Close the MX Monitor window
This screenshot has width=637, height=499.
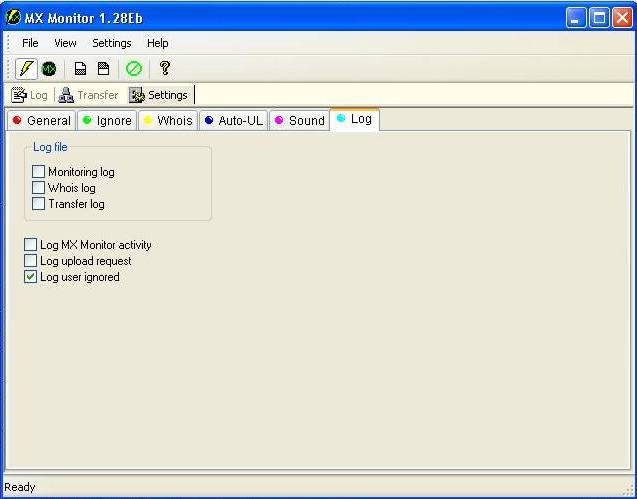(x=622, y=18)
